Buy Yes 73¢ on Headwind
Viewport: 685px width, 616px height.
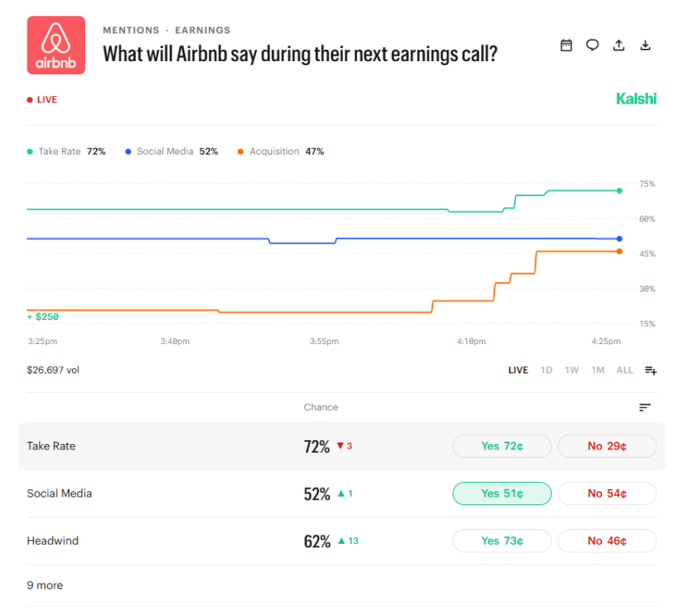pyautogui.click(x=502, y=541)
